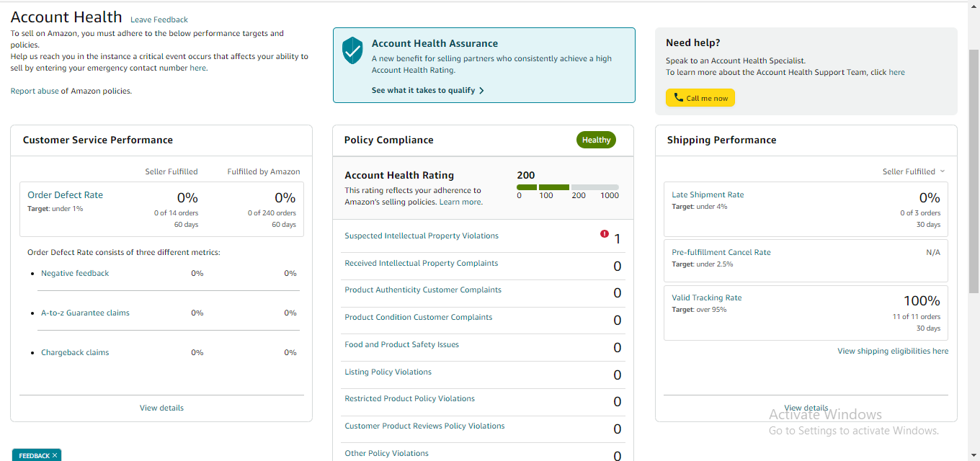
Task: Open Product Condition Customer Complaints
Action: pyautogui.click(x=419, y=318)
